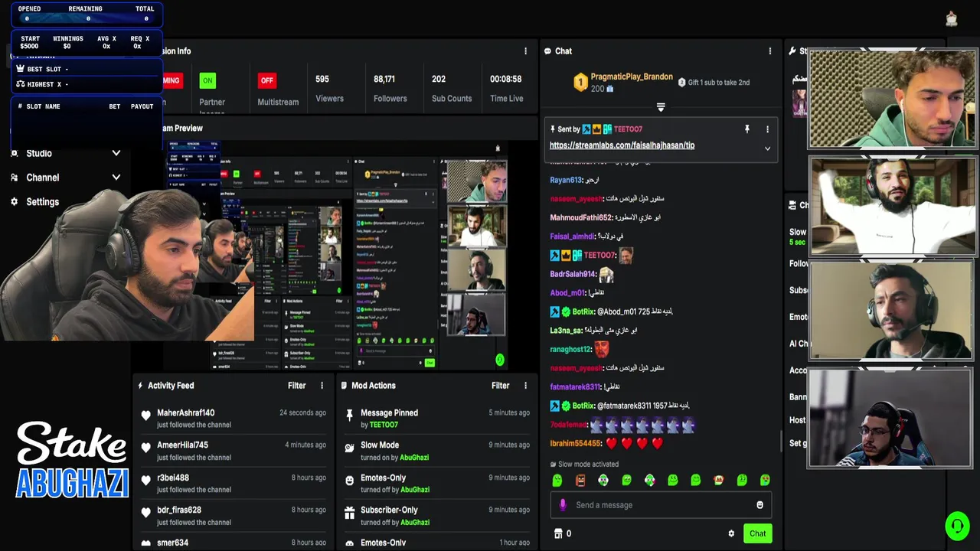Open the green headset support button

(x=957, y=526)
